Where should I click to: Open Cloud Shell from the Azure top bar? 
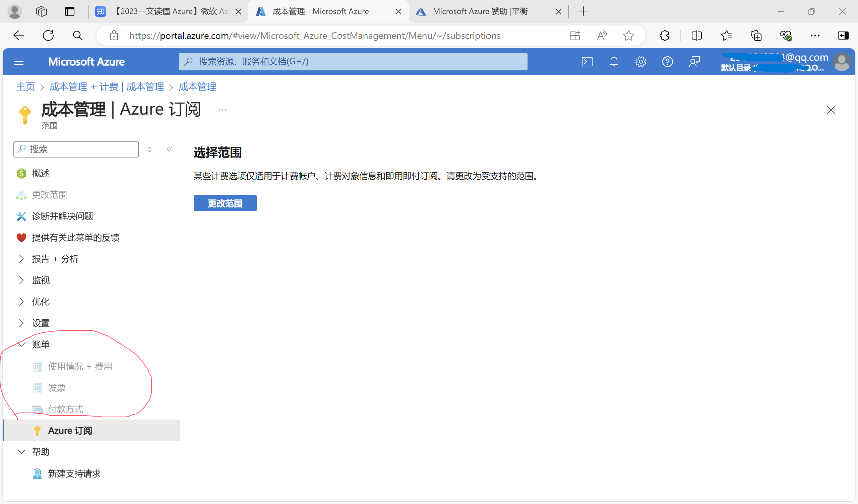coord(587,62)
